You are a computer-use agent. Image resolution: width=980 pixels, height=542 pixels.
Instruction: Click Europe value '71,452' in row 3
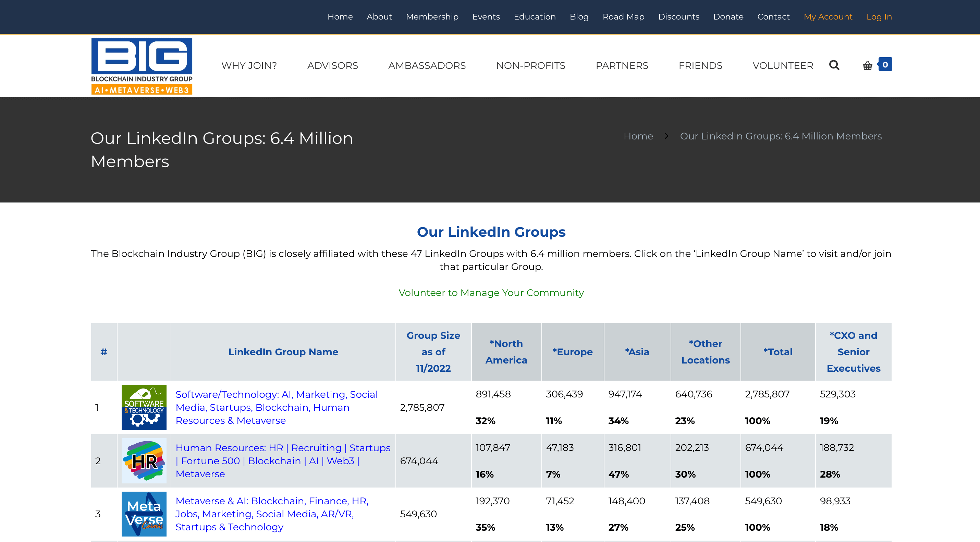point(560,501)
